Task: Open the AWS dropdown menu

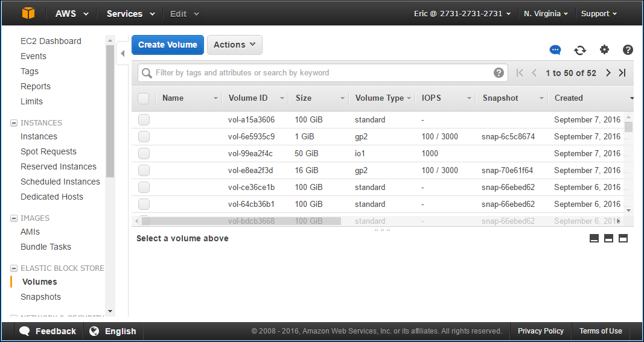Action: pyautogui.click(x=72, y=13)
